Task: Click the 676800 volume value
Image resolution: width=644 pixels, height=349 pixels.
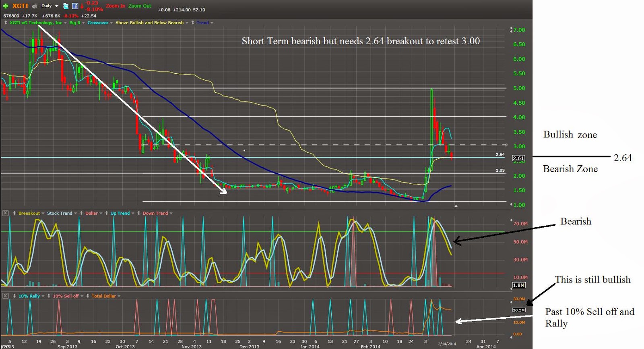Action: (11, 16)
